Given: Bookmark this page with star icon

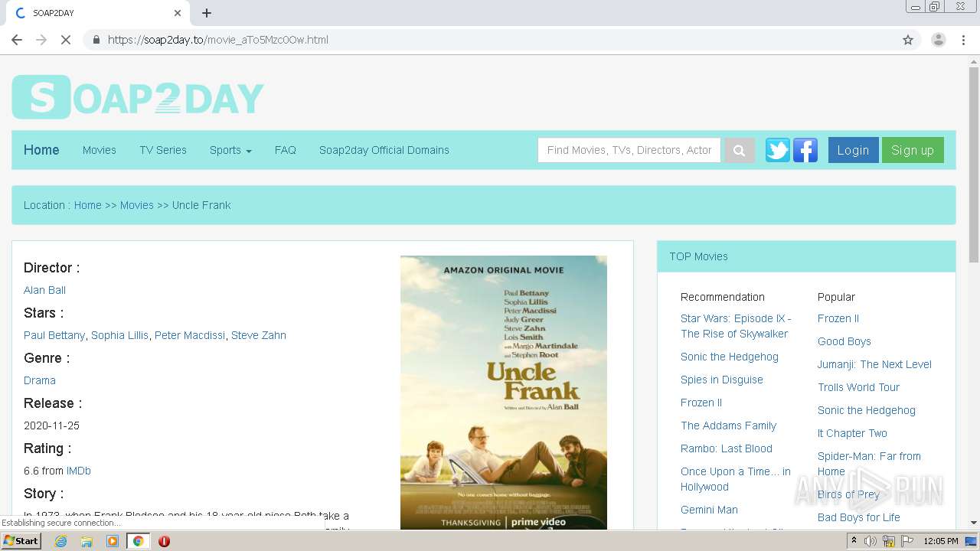Looking at the screenshot, I should click(x=908, y=40).
